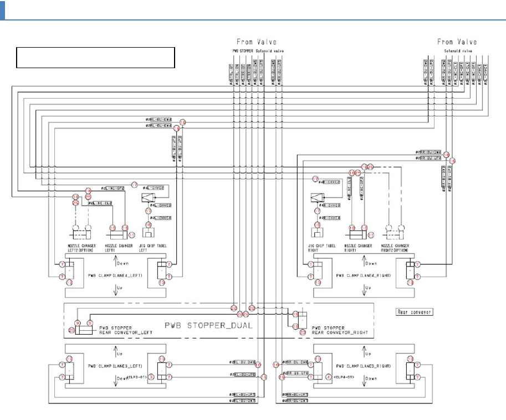Select the boxed Rear conveyor label
The height and width of the screenshot is (420, 506).
click(415, 312)
